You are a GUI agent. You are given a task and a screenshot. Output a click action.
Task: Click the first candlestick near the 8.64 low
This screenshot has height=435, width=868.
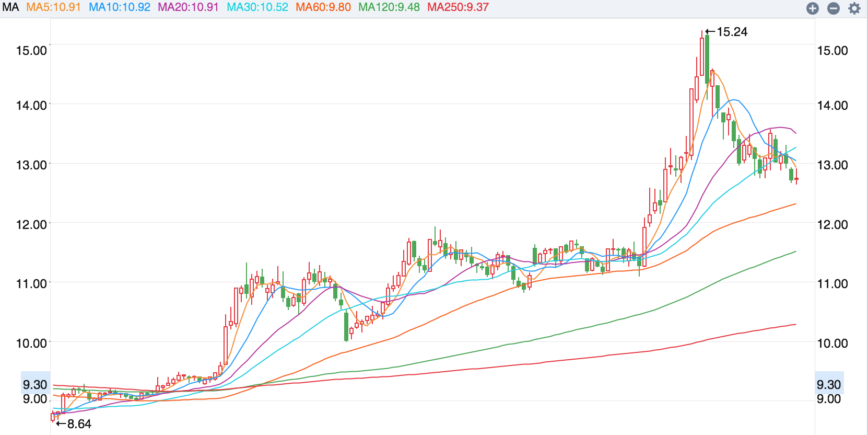click(x=53, y=417)
